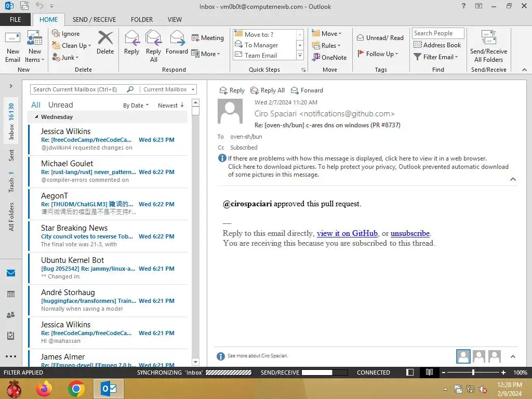This screenshot has width=532, height=399.
Task: Click Reply in the reading pane
Action: [232, 90]
